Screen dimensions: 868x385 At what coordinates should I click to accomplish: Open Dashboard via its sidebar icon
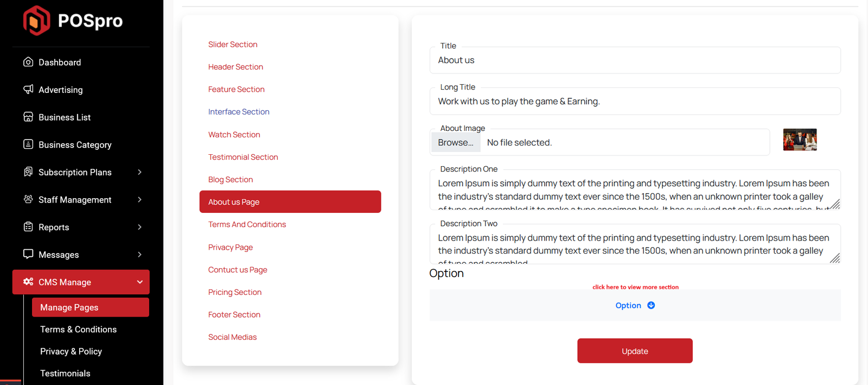pyautogui.click(x=28, y=62)
